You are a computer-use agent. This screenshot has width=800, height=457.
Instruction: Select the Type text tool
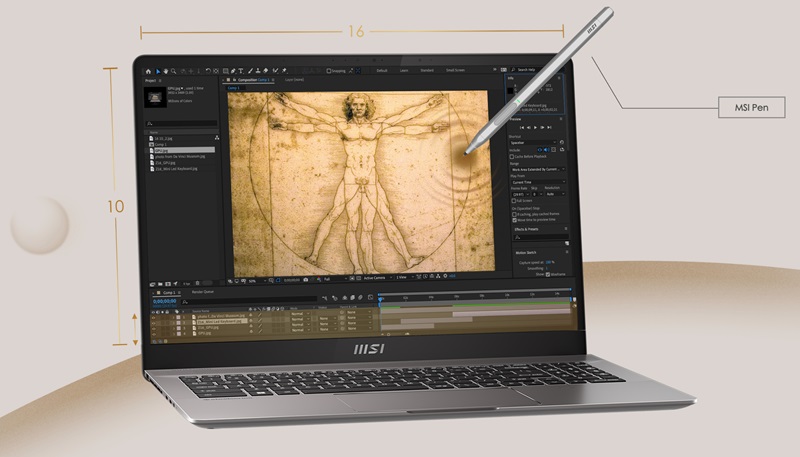tap(241, 71)
